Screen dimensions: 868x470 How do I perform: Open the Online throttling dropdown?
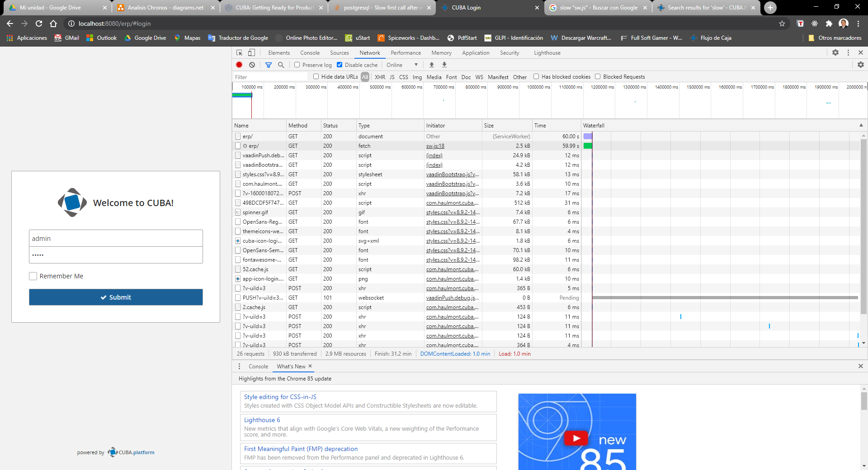click(402, 65)
